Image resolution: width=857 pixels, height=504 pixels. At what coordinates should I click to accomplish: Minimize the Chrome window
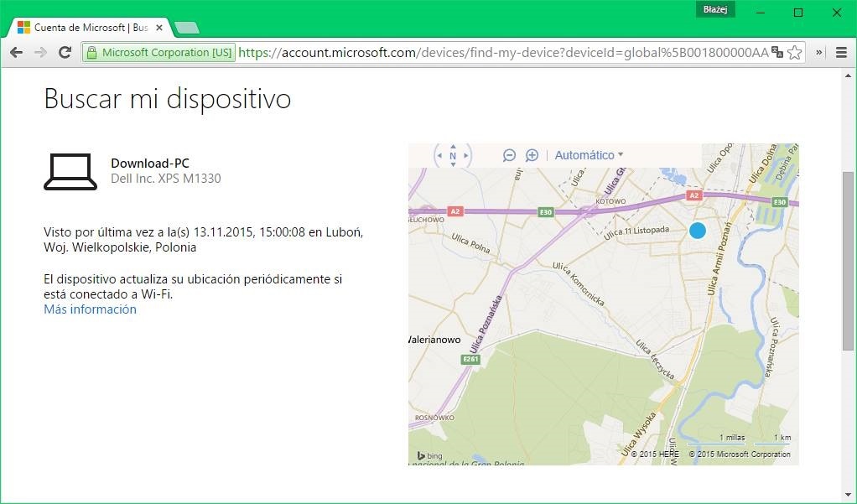(x=761, y=12)
